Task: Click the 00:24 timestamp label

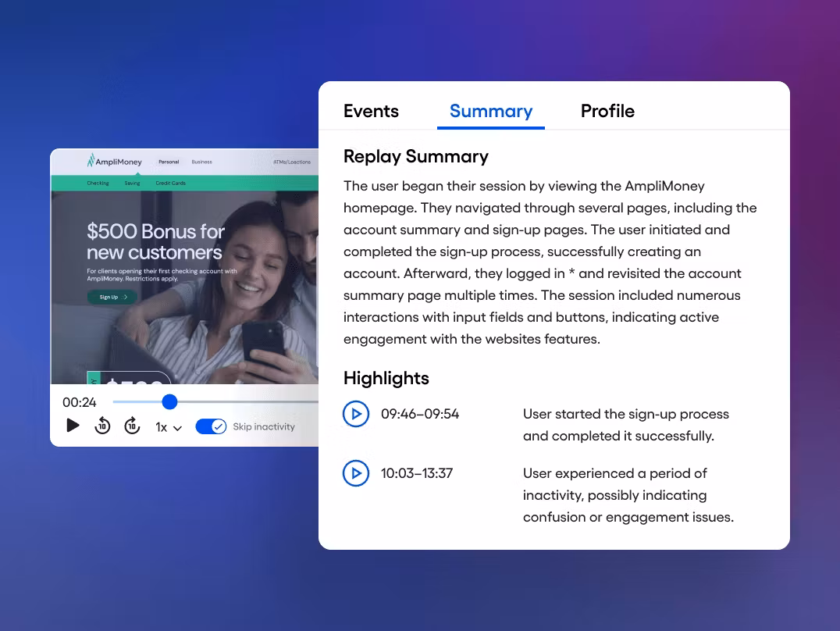Action: tap(80, 403)
